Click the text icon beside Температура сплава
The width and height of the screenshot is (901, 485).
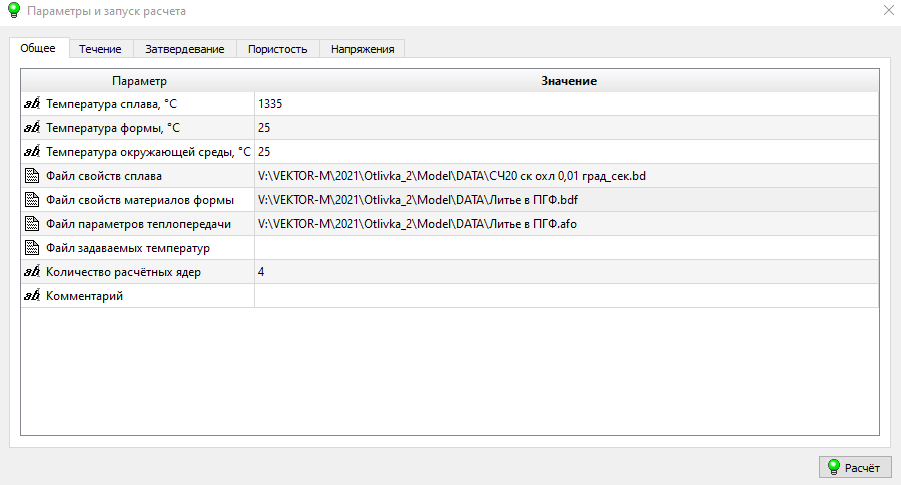[31, 104]
